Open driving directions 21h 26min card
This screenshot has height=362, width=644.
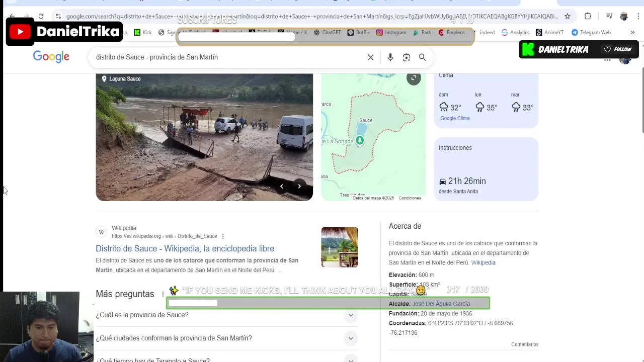point(486,169)
